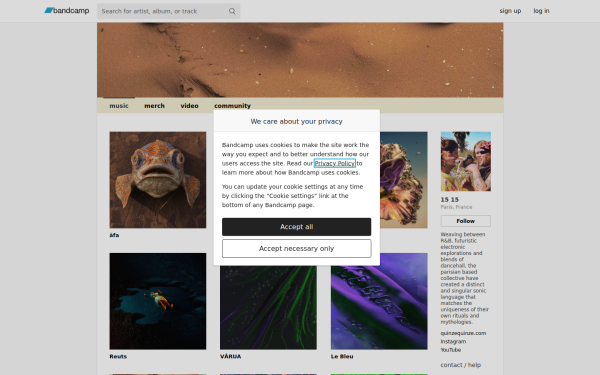Open the Le Bleu album cover
This screenshot has width=600, height=375.
point(379,301)
